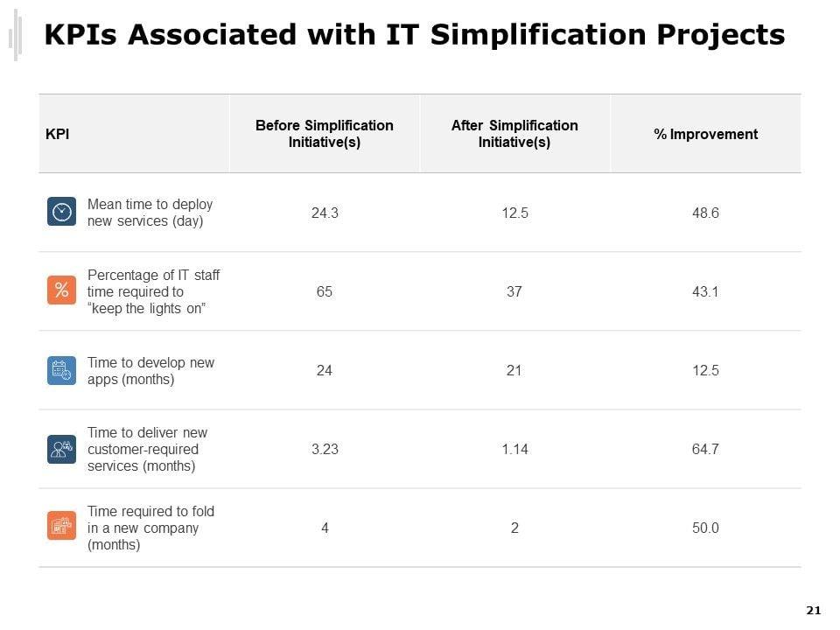
Task: Click the slide title KPIs Associated with IT Simplification Projects
Action: (414, 35)
